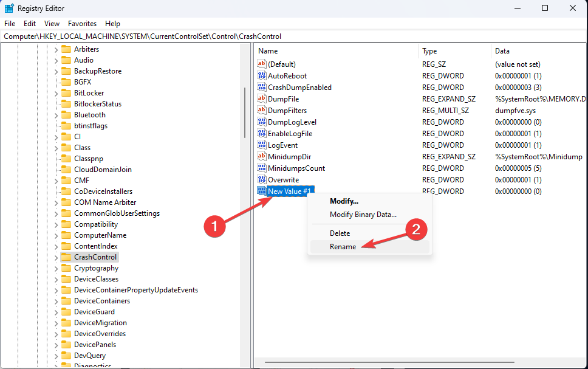
Task: Choose Delete from the context menu
Action: coord(370,233)
